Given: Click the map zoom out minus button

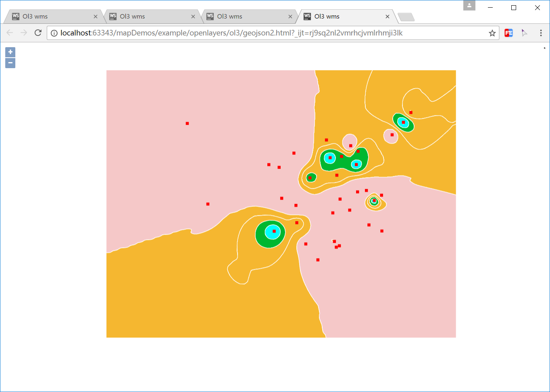Looking at the screenshot, I should [x=10, y=63].
